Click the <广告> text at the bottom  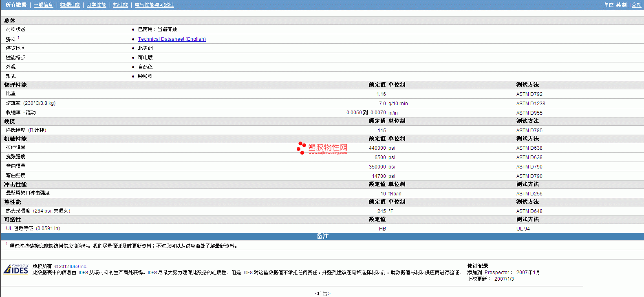tap(323, 293)
